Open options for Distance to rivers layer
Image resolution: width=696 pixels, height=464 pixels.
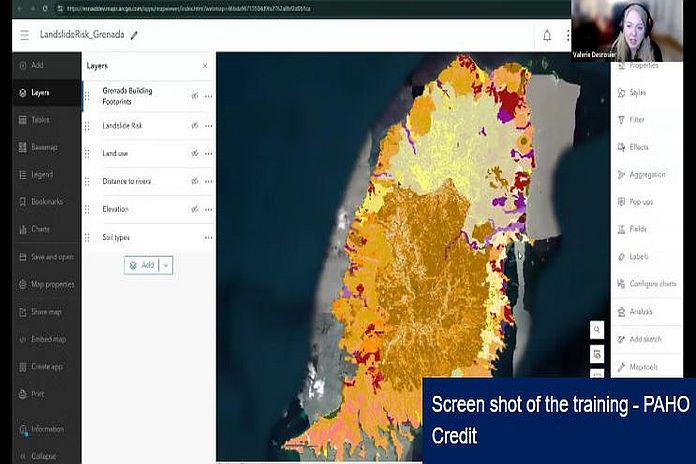tap(208, 182)
